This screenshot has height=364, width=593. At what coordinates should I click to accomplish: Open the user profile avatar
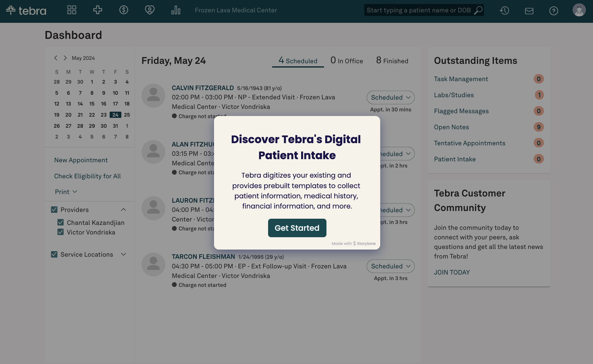click(579, 10)
